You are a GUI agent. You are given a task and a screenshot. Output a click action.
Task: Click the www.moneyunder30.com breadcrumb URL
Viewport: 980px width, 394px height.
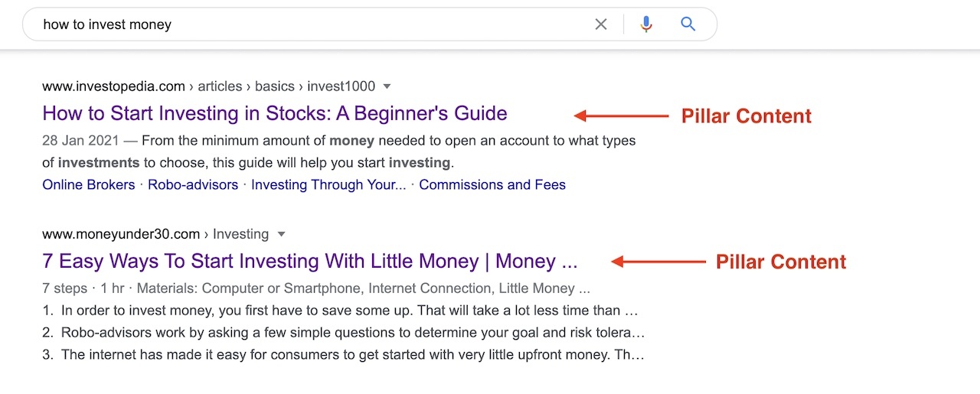[x=121, y=234]
